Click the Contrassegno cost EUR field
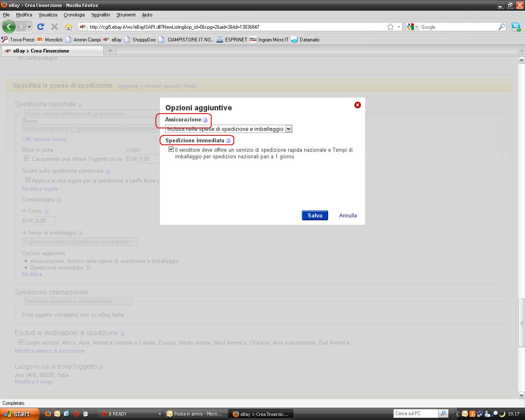This screenshot has height=420, width=525. tap(45, 221)
